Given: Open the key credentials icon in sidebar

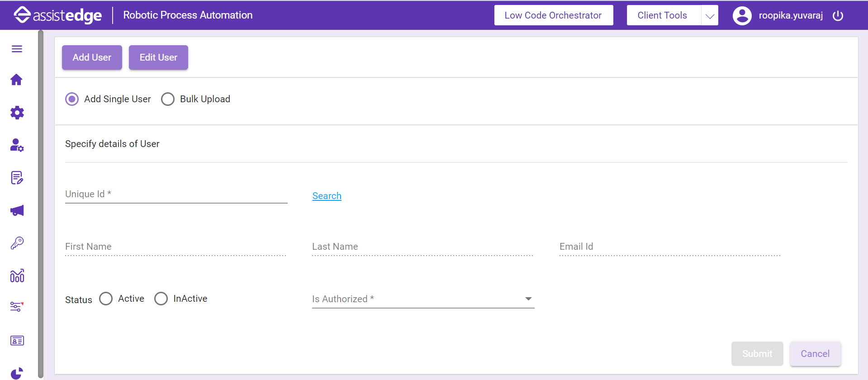Looking at the screenshot, I should pos(17,243).
